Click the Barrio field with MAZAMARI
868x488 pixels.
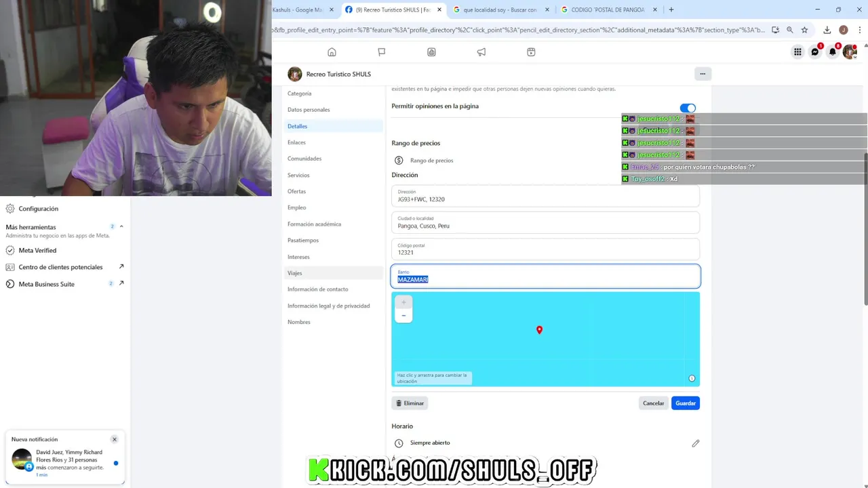pyautogui.click(x=545, y=276)
